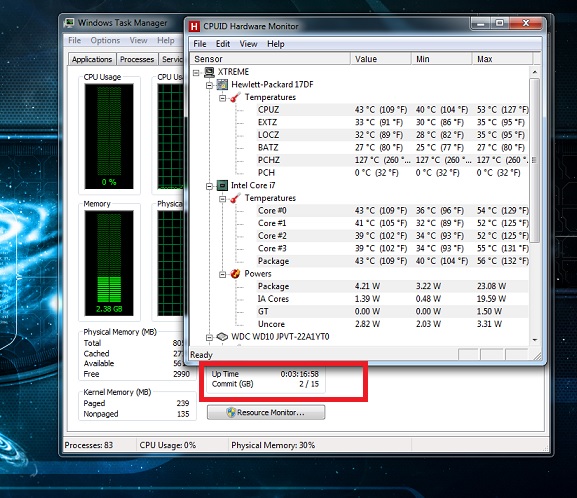Switch to Applications tab in Task Manager
Image resolution: width=577 pixels, height=498 pixels.
92,59
